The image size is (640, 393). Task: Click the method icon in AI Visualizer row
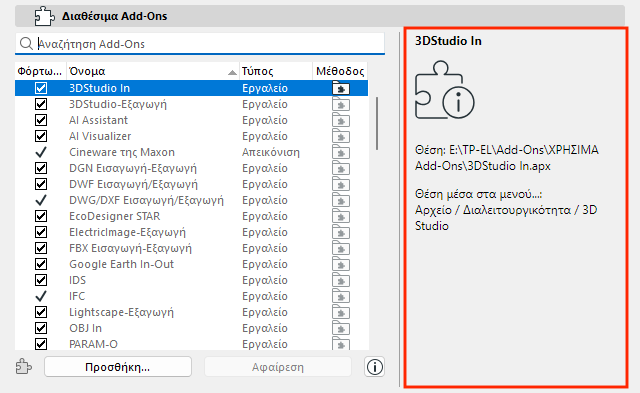341,136
